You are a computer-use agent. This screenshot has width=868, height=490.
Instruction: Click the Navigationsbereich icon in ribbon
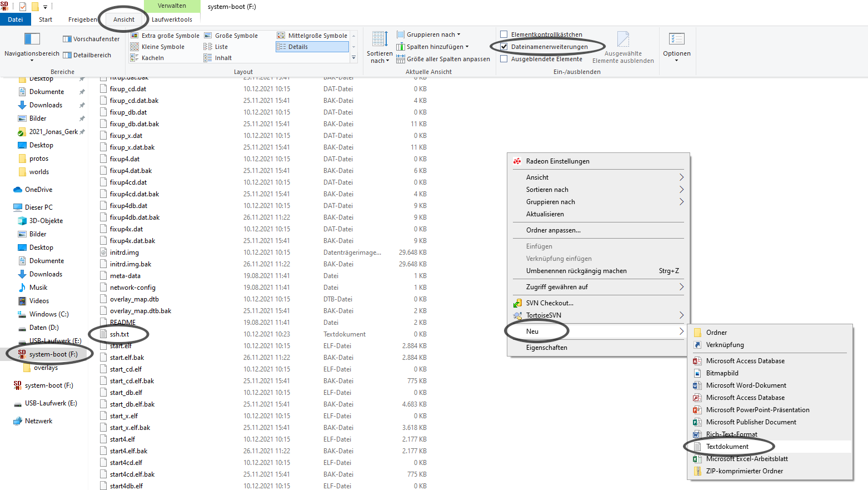pyautogui.click(x=32, y=39)
